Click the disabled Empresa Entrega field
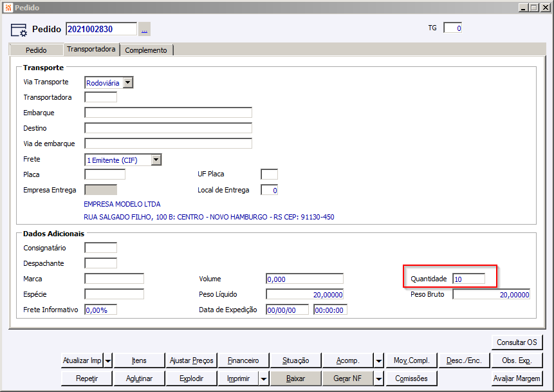The image size is (554, 392). 100,190
